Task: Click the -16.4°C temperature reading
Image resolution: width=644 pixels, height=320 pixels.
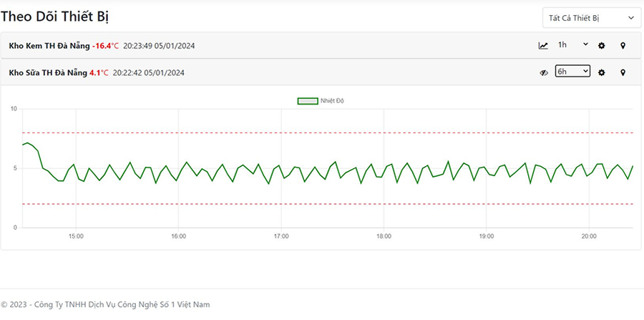Action: point(106,46)
